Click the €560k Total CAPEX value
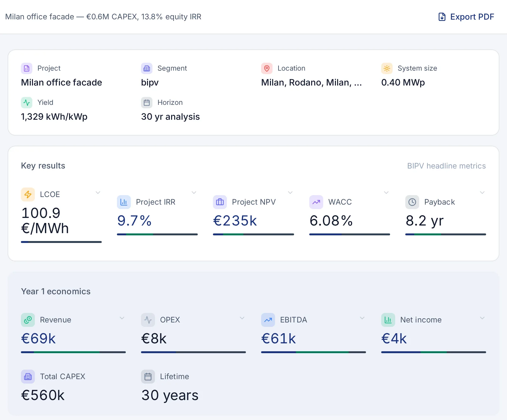Screen dimensions: 507x420 (x=43, y=395)
